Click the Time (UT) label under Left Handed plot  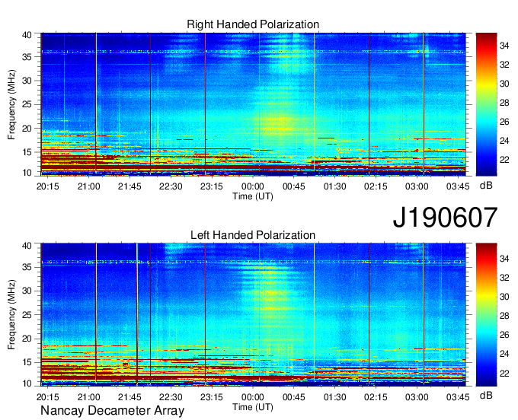click(253, 407)
